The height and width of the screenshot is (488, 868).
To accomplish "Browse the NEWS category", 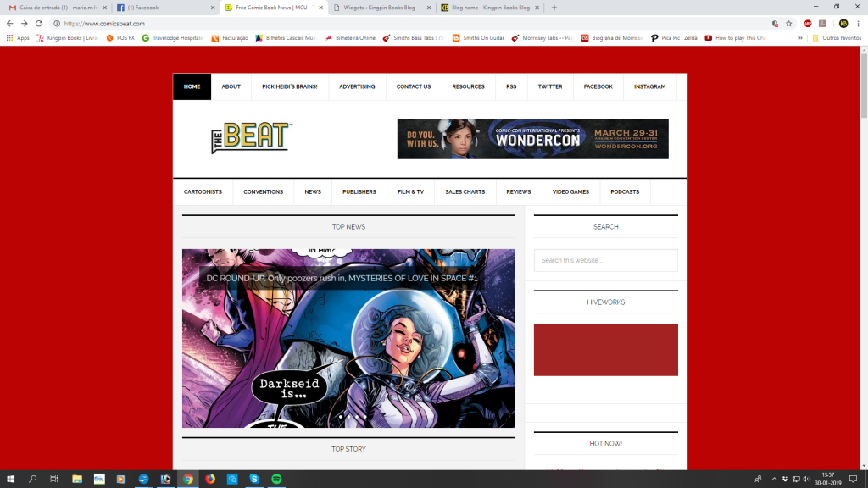I will point(313,192).
